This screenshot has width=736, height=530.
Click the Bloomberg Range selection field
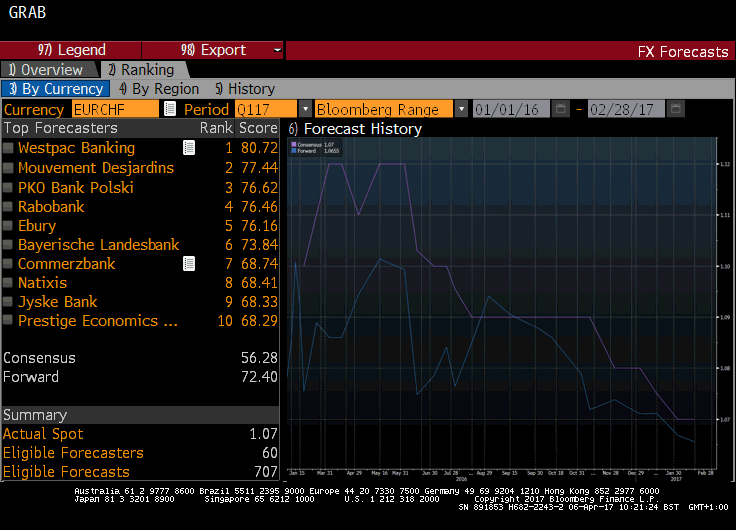click(384, 109)
